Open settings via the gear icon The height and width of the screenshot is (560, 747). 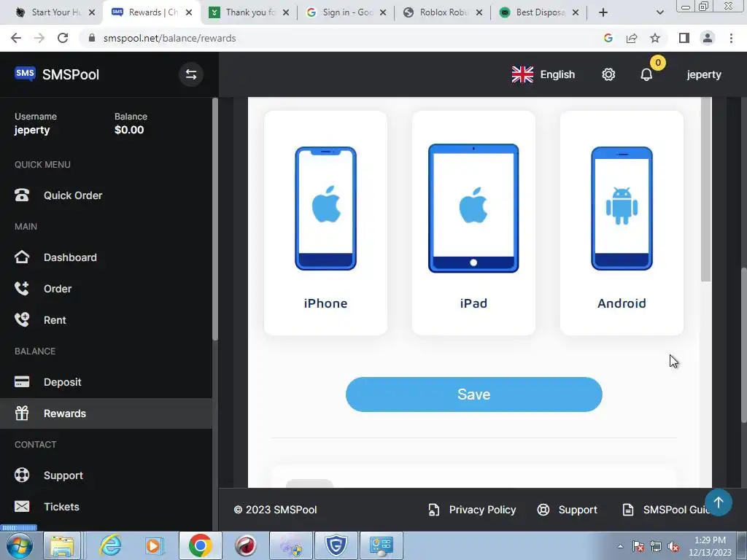(x=608, y=75)
